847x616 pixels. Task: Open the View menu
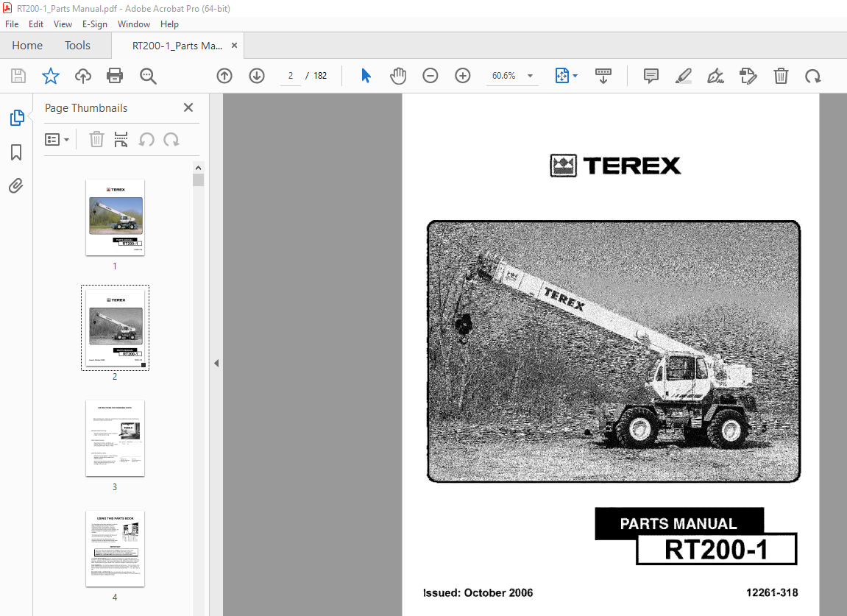(x=63, y=24)
